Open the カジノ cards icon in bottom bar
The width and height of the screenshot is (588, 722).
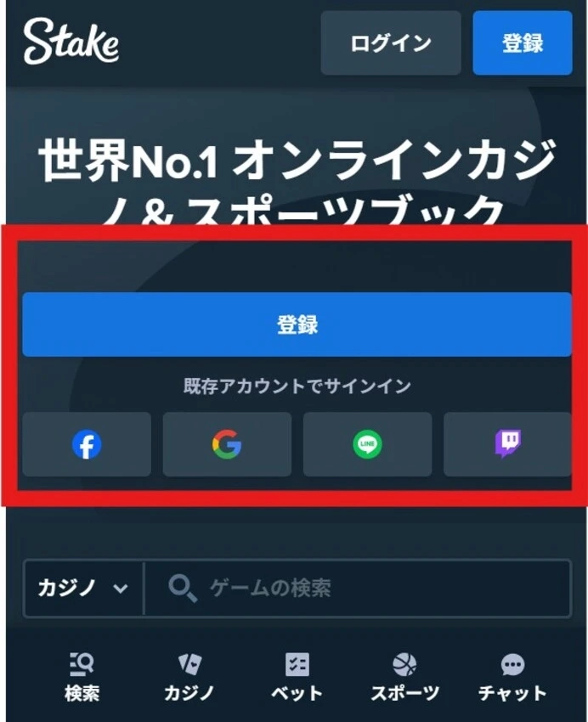pyautogui.click(x=189, y=664)
